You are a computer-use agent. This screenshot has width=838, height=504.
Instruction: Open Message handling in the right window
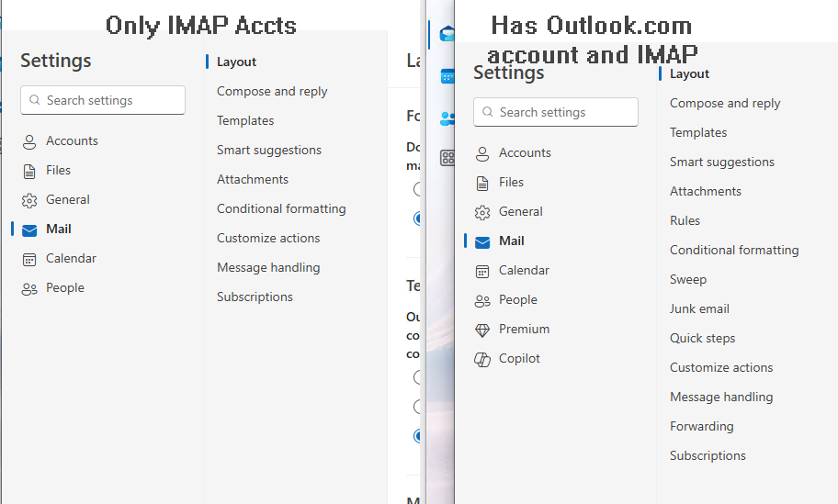[x=721, y=397]
